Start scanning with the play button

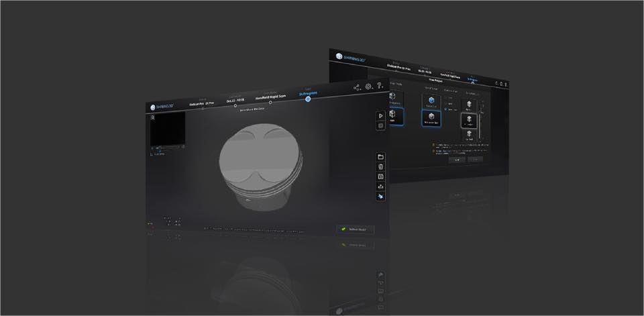tap(380, 116)
